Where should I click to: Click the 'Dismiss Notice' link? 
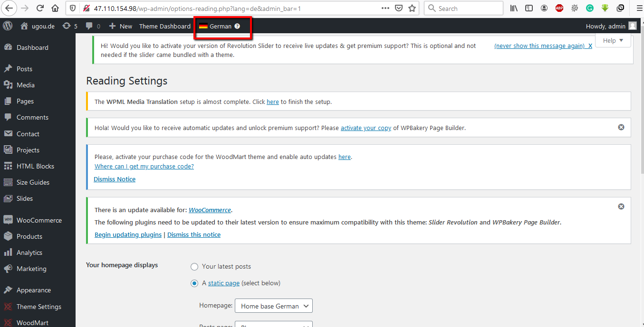point(115,179)
